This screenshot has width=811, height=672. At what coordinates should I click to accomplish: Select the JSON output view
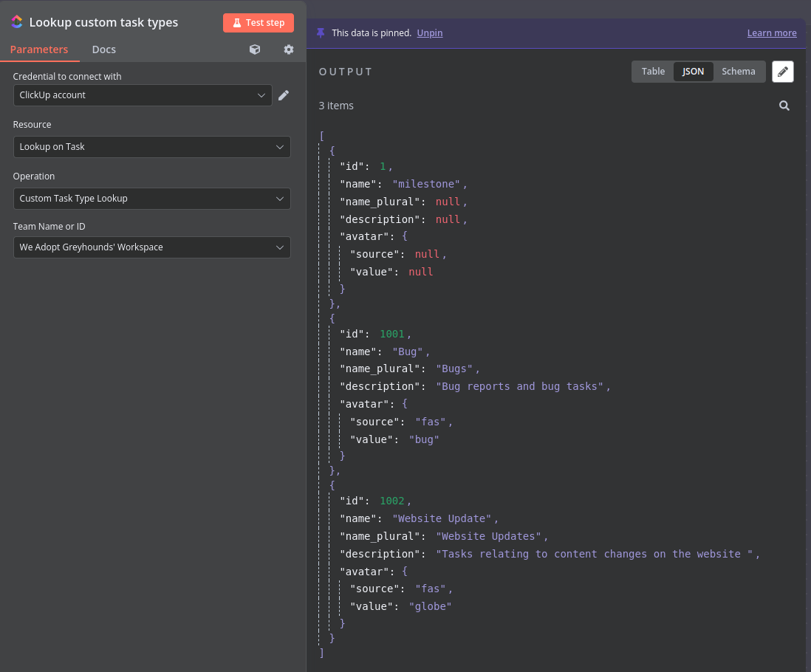(x=693, y=72)
